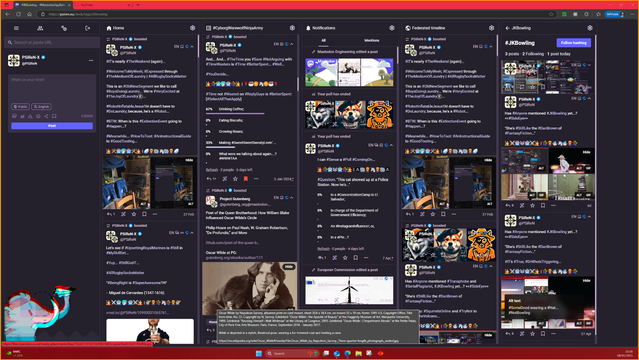Screen dimensions: 639x360
Task: Open the community people icon in navigation
Action: click(x=40, y=28)
